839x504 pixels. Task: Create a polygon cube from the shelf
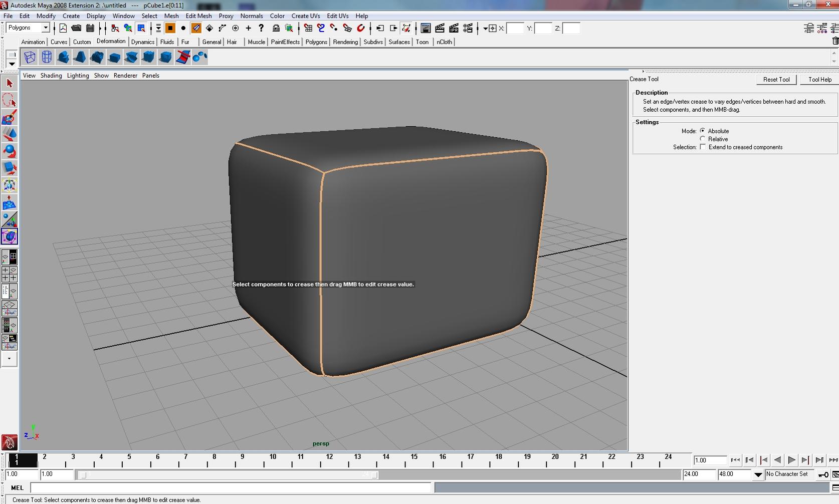coord(30,57)
